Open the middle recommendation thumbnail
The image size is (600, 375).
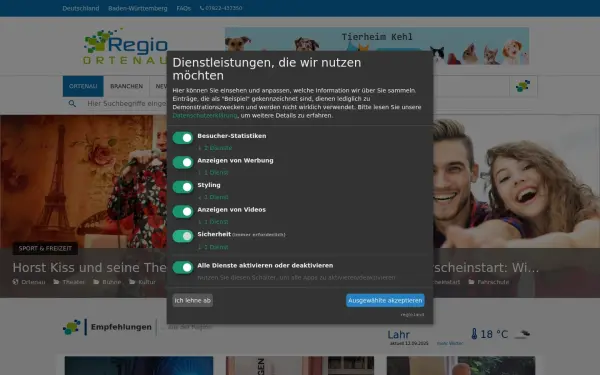[x=300, y=365]
